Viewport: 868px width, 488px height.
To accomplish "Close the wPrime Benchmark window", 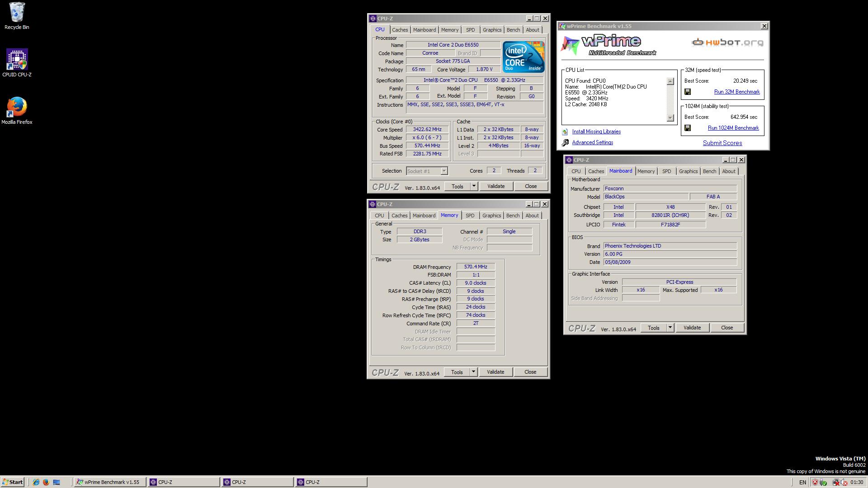I will tap(764, 26).
